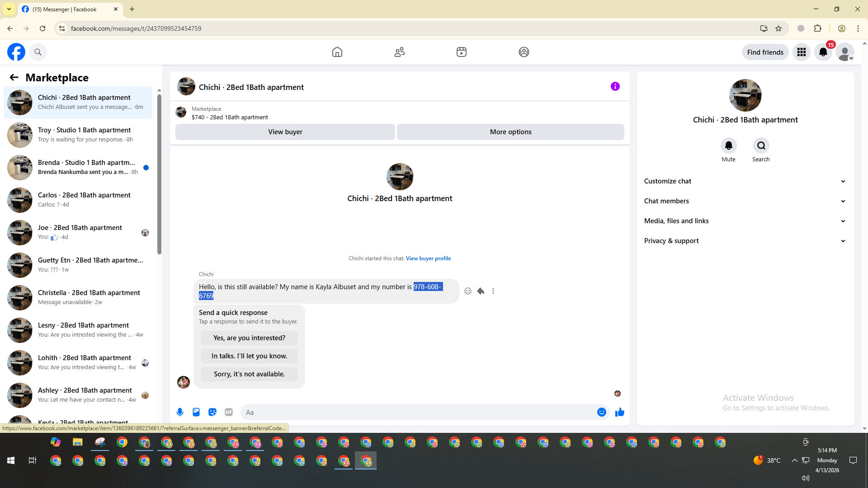Open Chichi's profile picture in right panel
The width and height of the screenshot is (868, 488).
pyautogui.click(x=745, y=95)
